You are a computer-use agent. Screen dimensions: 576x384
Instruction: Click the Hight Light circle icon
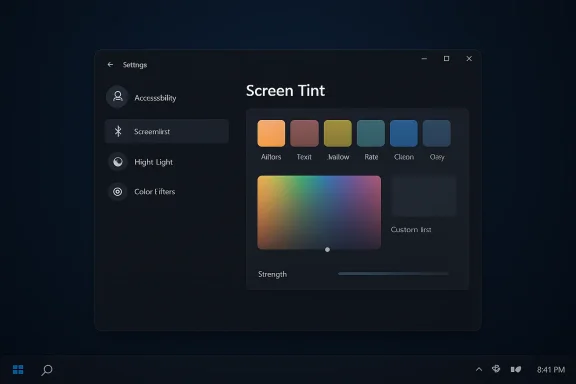[x=118, y=162]
